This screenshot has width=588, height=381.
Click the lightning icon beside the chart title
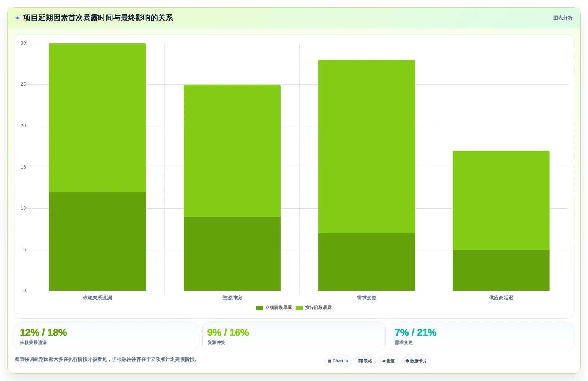click(17, 18)
